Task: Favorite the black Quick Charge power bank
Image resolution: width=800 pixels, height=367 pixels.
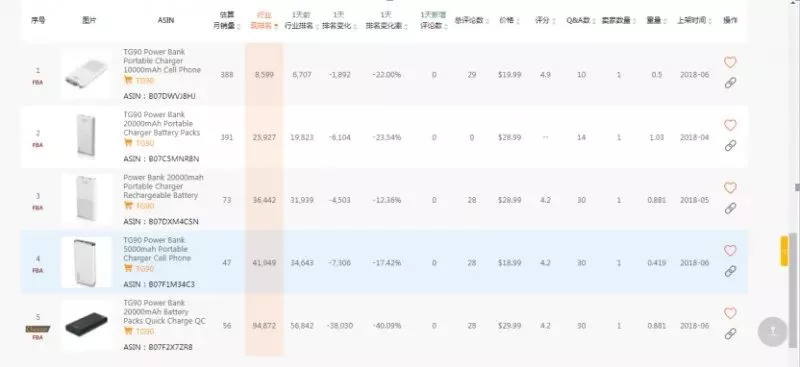Action: click(730, 313)
